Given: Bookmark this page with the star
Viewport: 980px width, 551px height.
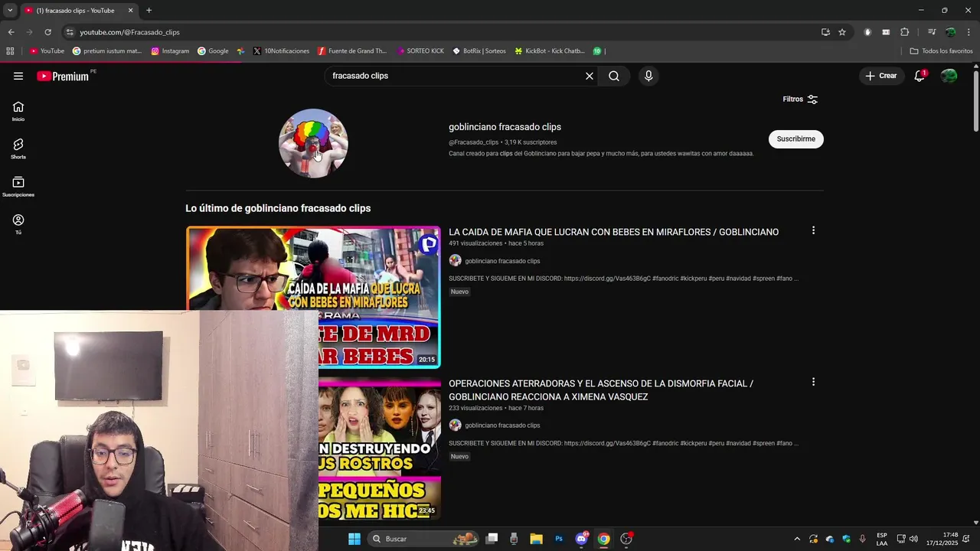Looking at the screenshot, I should click(842, 32).
